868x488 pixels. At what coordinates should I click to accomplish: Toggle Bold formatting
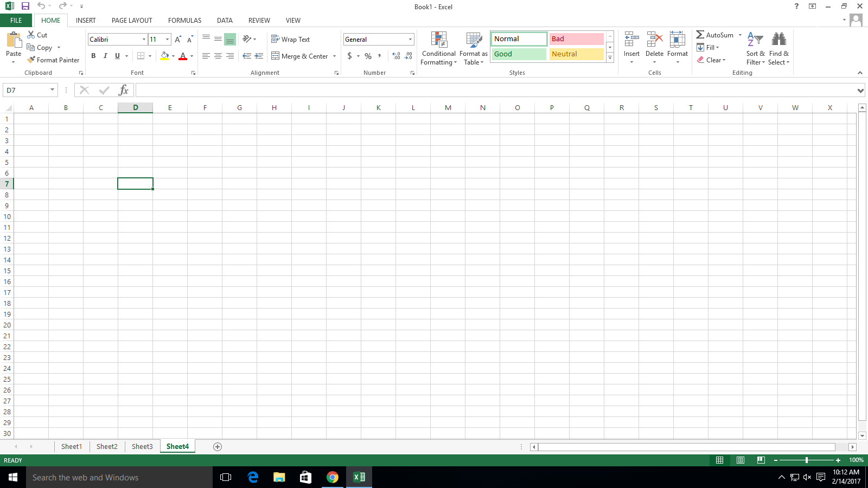(93, 56)
